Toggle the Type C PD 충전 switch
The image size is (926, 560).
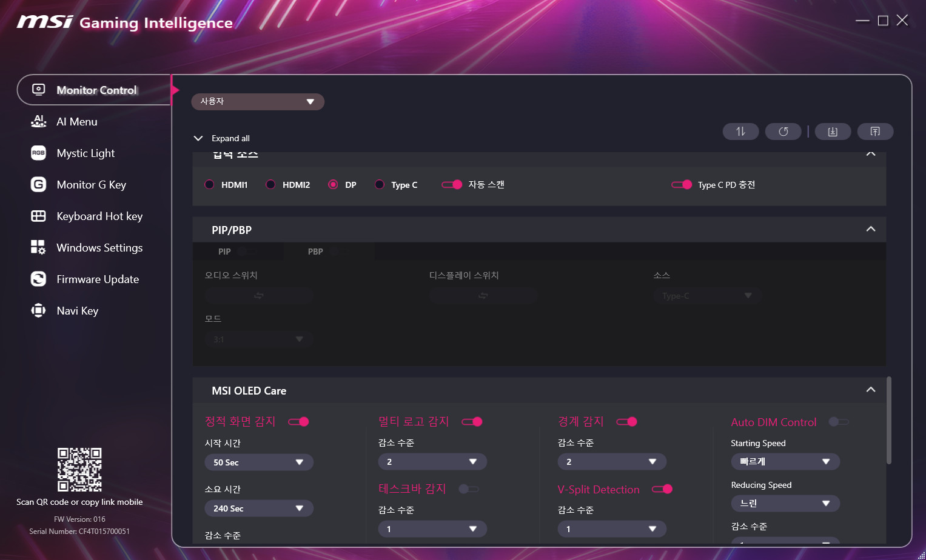pyautogui.click(x=682, y=185)
